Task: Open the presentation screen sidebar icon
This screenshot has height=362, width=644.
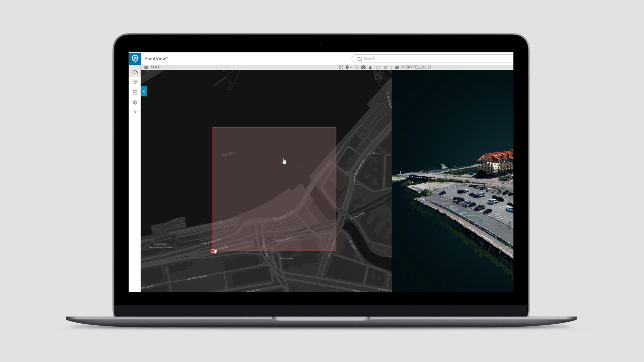Action: tap(135, 82)
